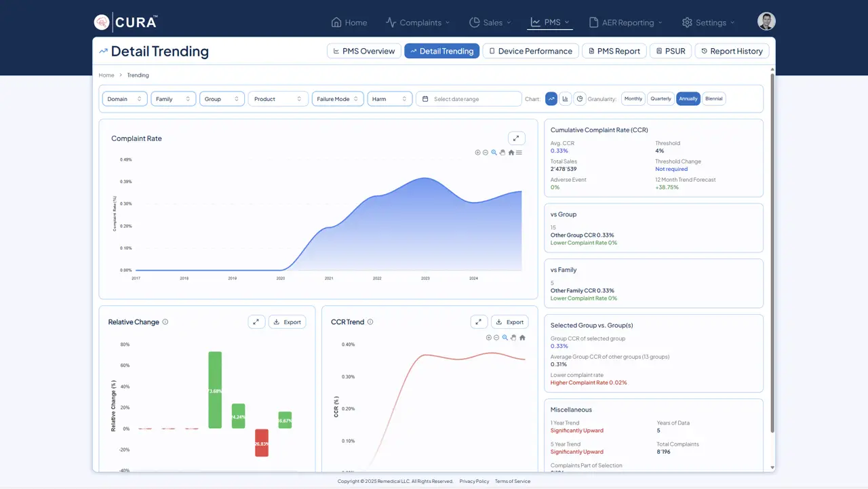Expand the Product filter dropdown
Viewport: 868px width, 489px height.
(278, 99)
